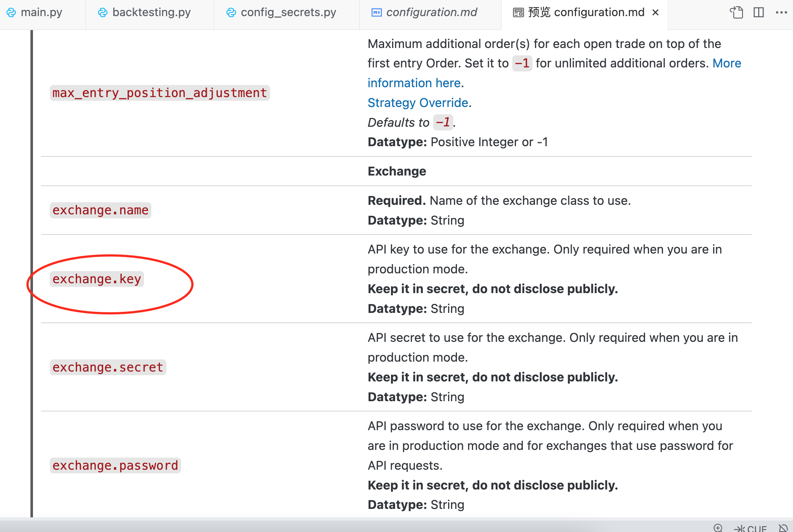
Task: Open the More Actions ellipsis menu
Action: coord(781,12)
